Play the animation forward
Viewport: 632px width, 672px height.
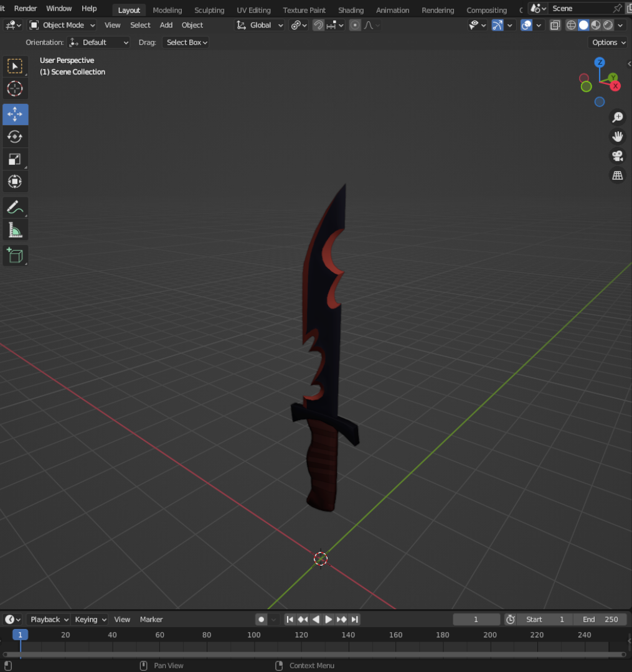(x=328, y=619)
